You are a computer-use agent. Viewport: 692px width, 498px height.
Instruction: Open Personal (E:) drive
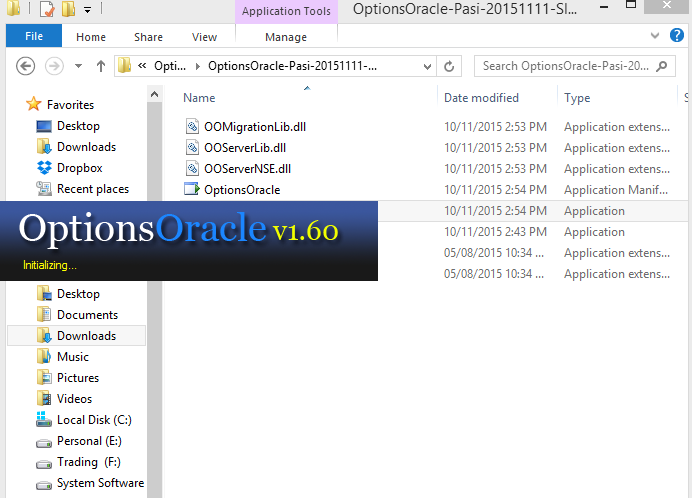(89, 441)
